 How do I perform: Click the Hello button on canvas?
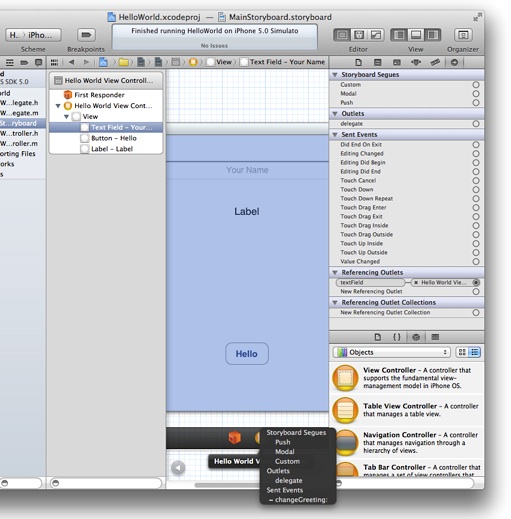click(247, 354)
